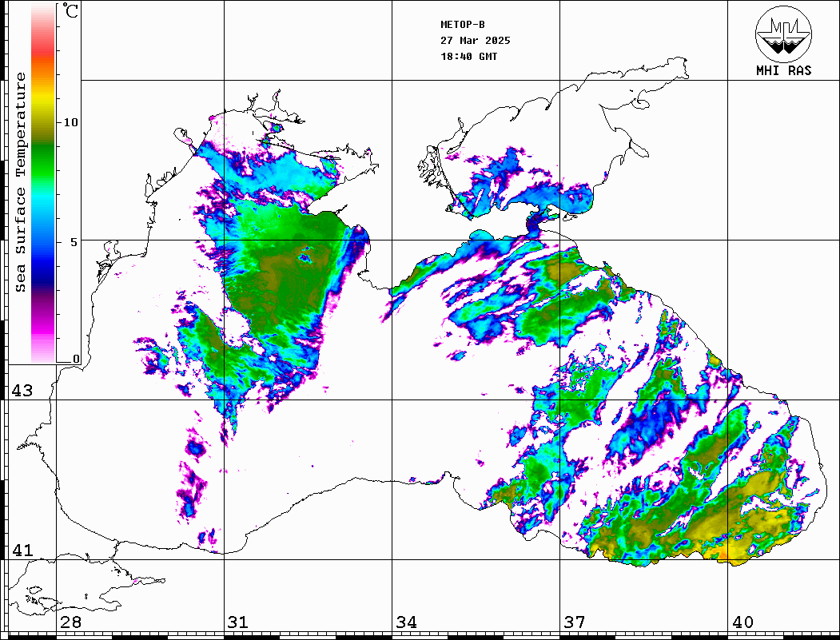Click the '10' tick on temperature scale
Screen dimensions: 840x640
70,122
